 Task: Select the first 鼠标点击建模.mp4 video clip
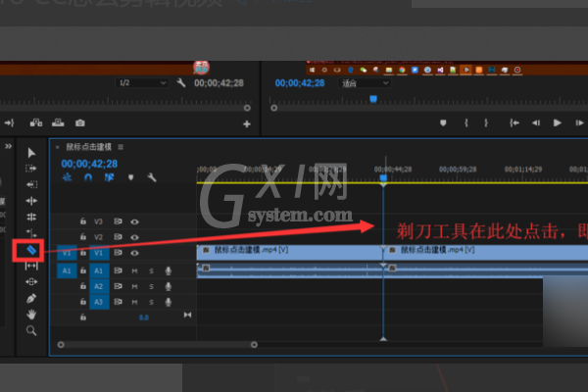click(289, 253)
